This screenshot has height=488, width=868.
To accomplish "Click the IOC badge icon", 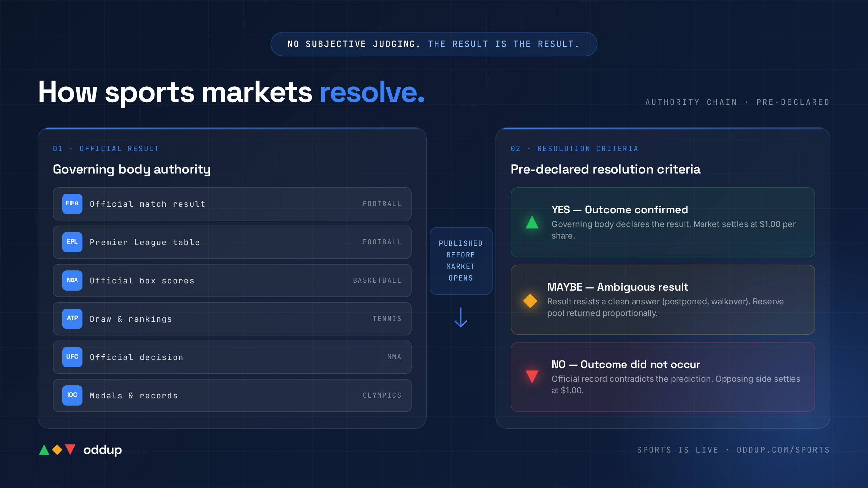I will pyautogui.click(x=72, y=395).
